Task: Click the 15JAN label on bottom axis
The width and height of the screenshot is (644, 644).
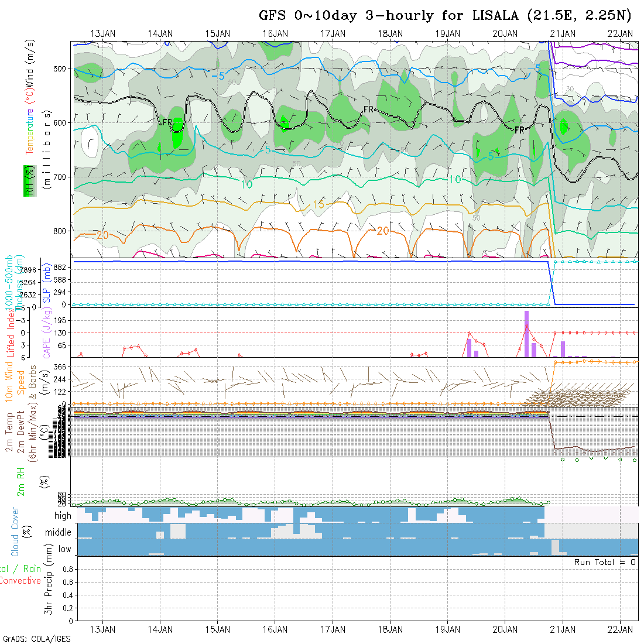Action: 218,629
